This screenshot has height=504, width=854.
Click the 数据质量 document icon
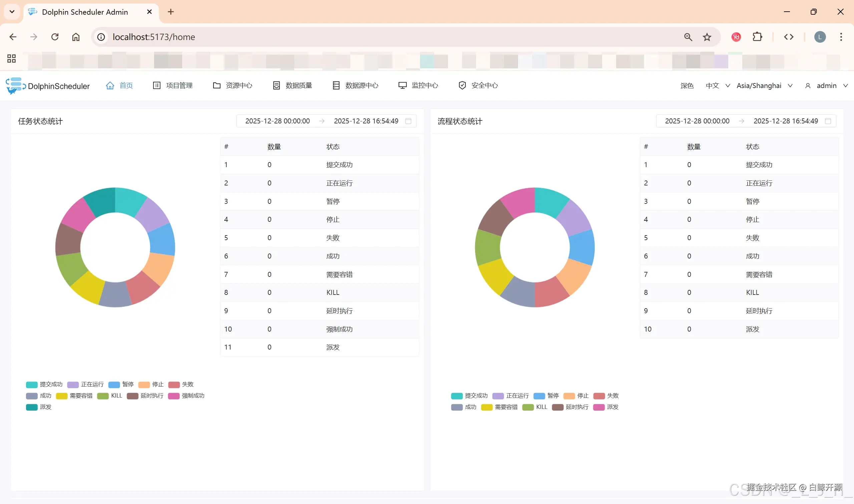pyautogui.click(x=277, y=86)
